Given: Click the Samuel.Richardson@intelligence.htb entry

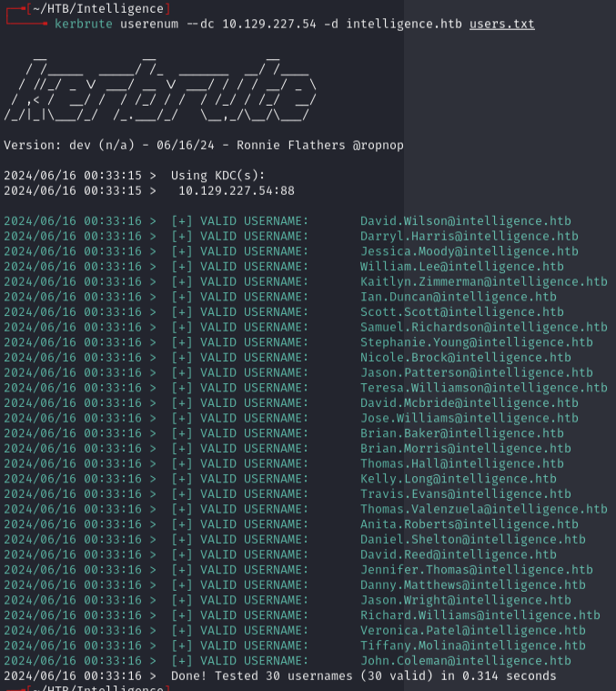Looking at the screenshot, I should pos(483,327).
